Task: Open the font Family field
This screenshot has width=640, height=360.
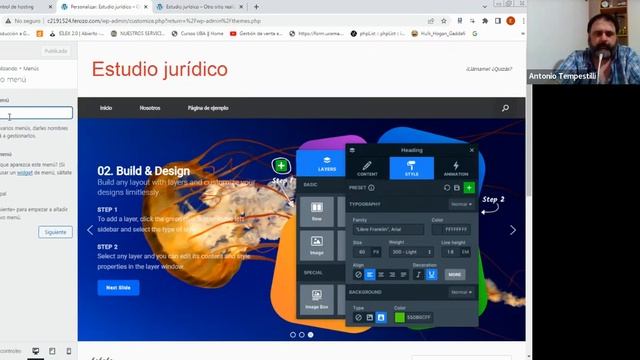Action: 388,229
